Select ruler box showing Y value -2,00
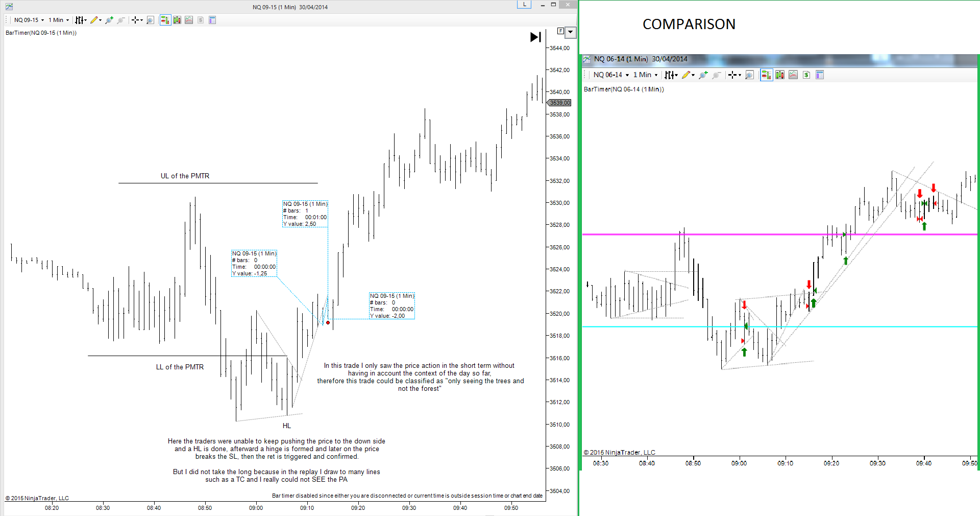The height and width of the screenshot is (516, 980). point(392,306)
